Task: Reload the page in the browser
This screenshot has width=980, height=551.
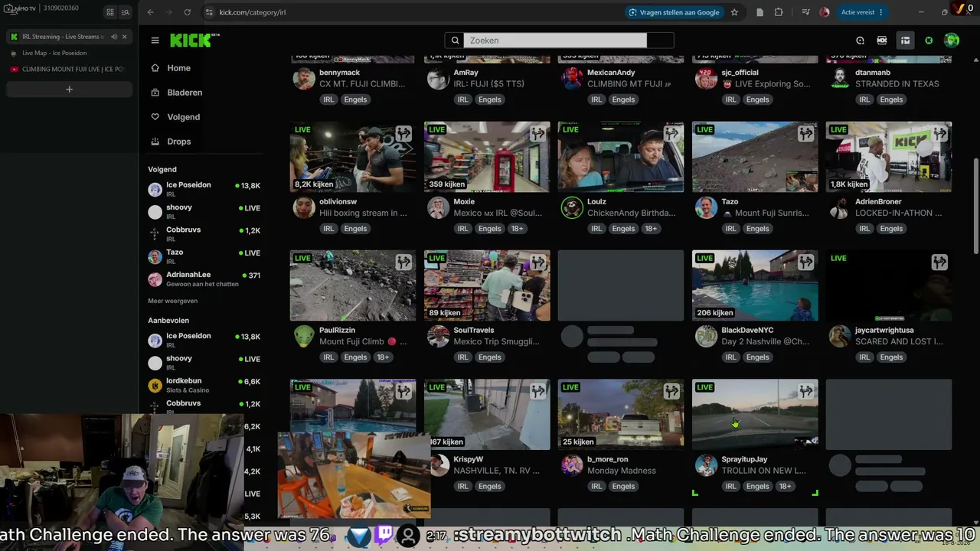Action: 188,12
